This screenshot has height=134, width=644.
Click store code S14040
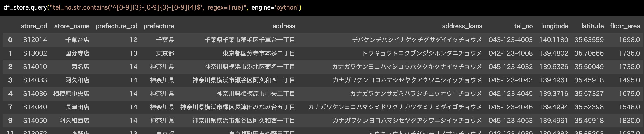pyautogui.click(x=35, y=107)
